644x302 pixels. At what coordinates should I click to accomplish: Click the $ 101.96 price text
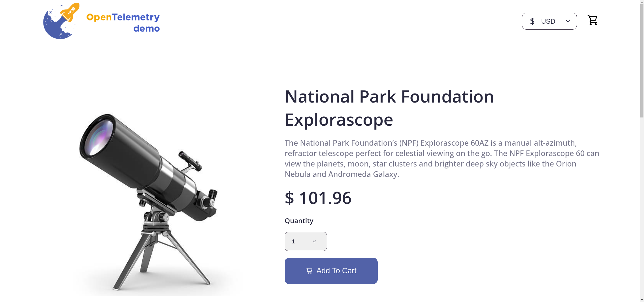click(318, 198)
